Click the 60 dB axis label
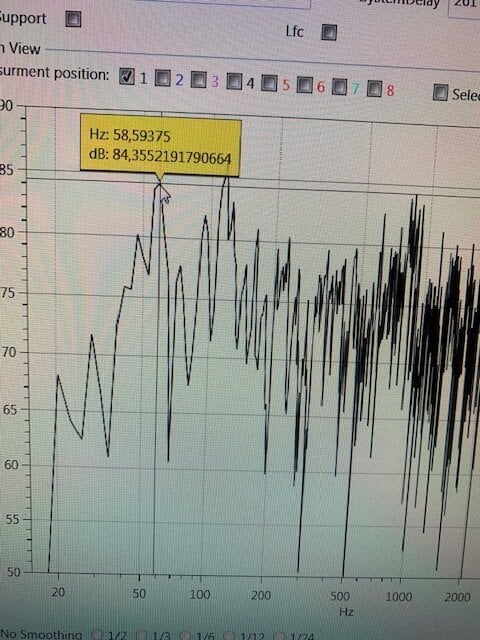 tap(11, 465)
